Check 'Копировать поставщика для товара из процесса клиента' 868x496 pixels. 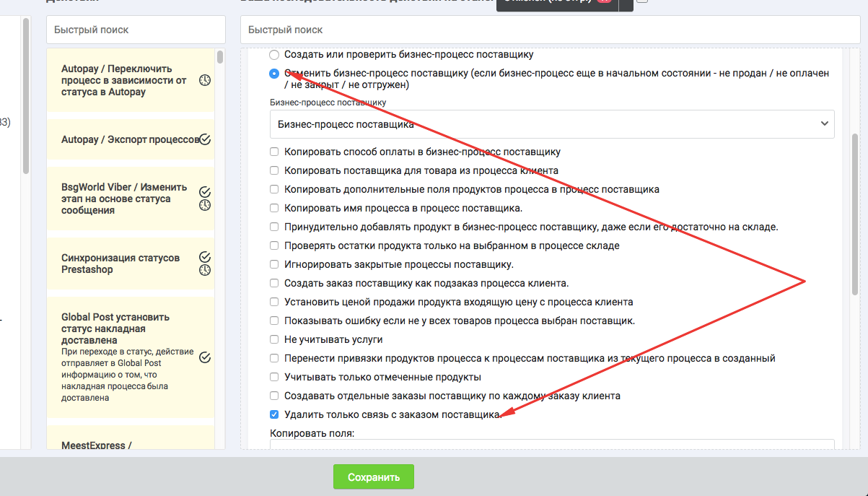tap(274, 170)
